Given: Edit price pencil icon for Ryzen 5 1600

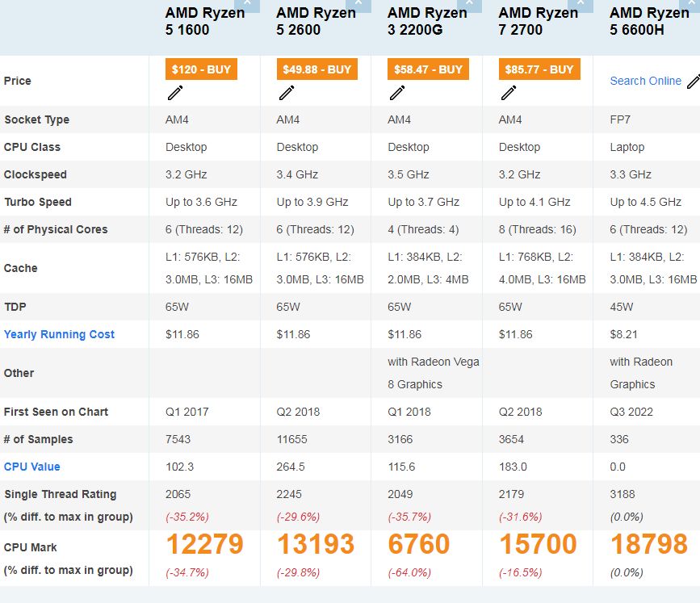Looking at the screenshot, I should pos(175,92).
